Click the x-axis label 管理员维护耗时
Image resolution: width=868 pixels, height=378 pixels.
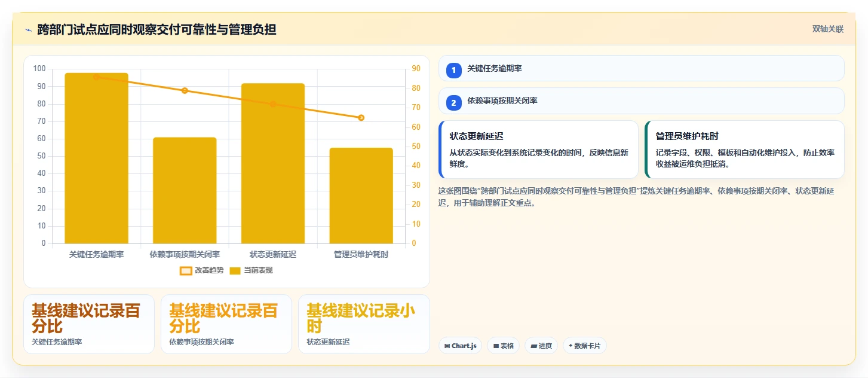(x=361, y=255)
